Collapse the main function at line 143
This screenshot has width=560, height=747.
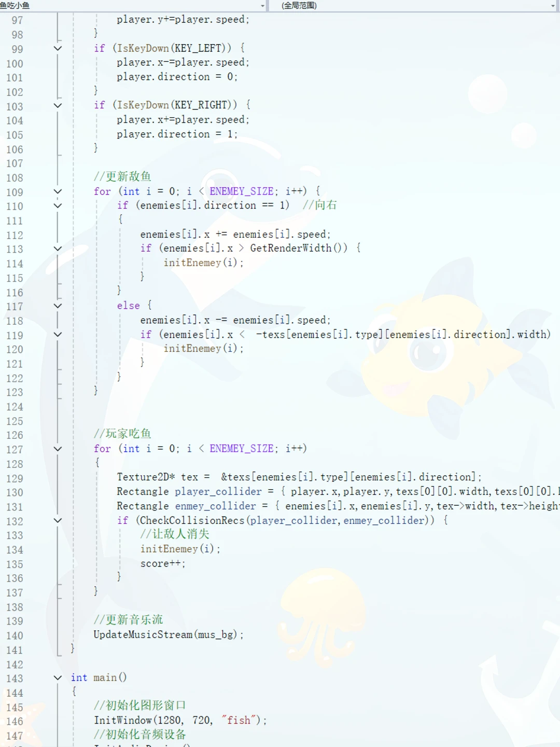[58, 677]
